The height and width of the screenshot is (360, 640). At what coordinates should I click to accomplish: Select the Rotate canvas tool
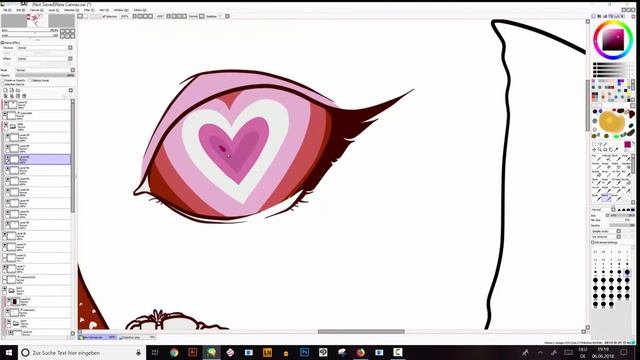pyautogui.click(x=605, y=150)
